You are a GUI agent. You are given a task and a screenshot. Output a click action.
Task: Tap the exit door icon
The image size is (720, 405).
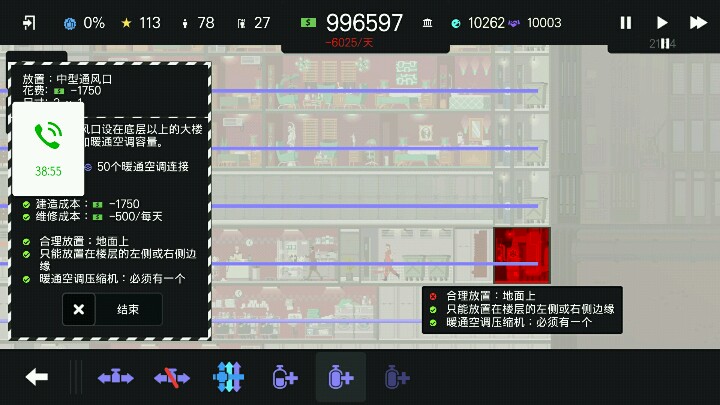[x=29, y=23]
